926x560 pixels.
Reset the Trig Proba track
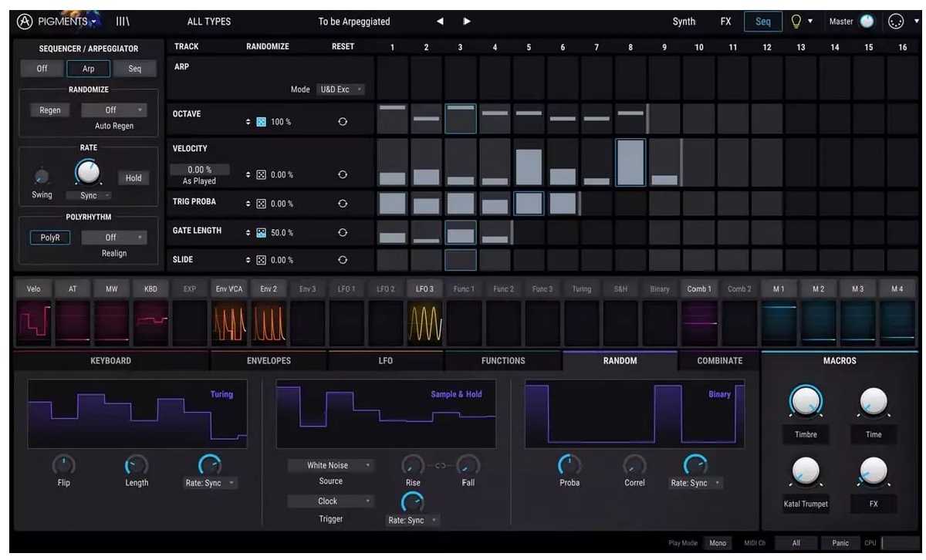343,204
